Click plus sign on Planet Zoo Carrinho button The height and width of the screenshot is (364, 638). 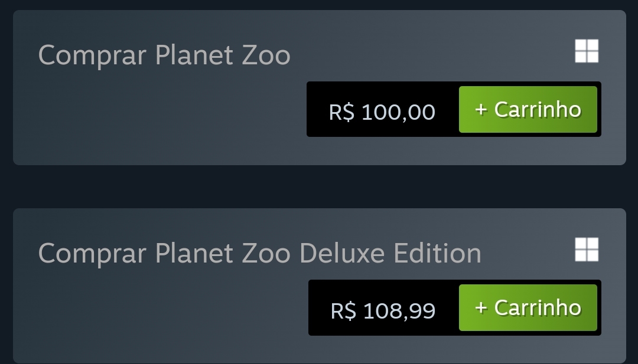click(481, 110)
